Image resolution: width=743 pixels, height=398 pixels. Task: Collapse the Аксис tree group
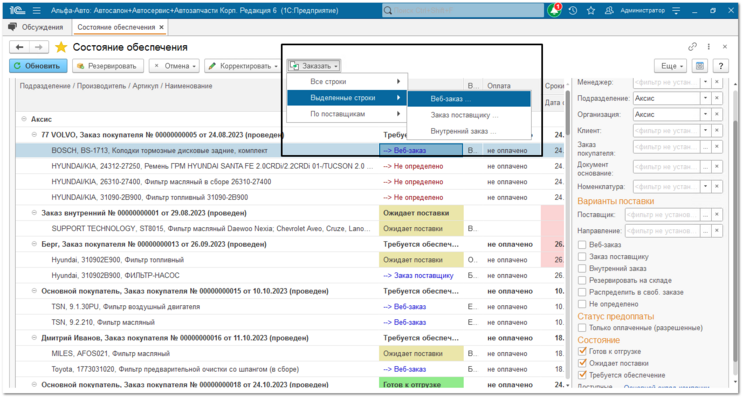pos(24,119)
